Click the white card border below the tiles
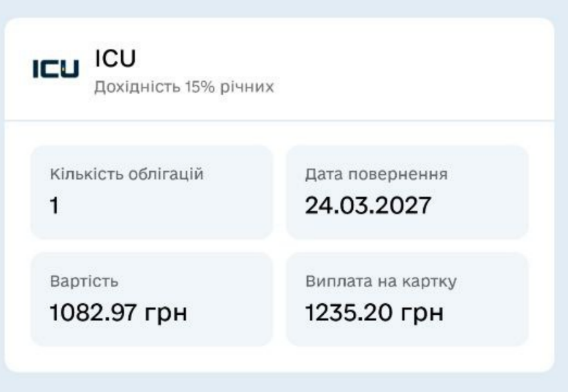Screen dimensions: 568x392 [x=279, y=360]
